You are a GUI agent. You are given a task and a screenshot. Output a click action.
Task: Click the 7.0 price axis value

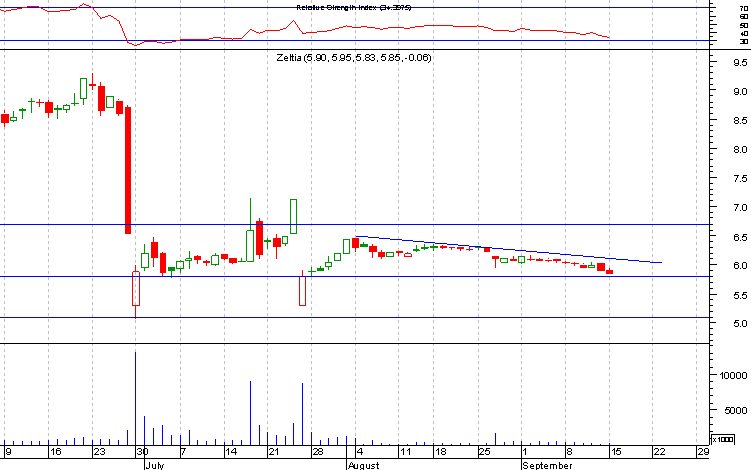(740, 207)
